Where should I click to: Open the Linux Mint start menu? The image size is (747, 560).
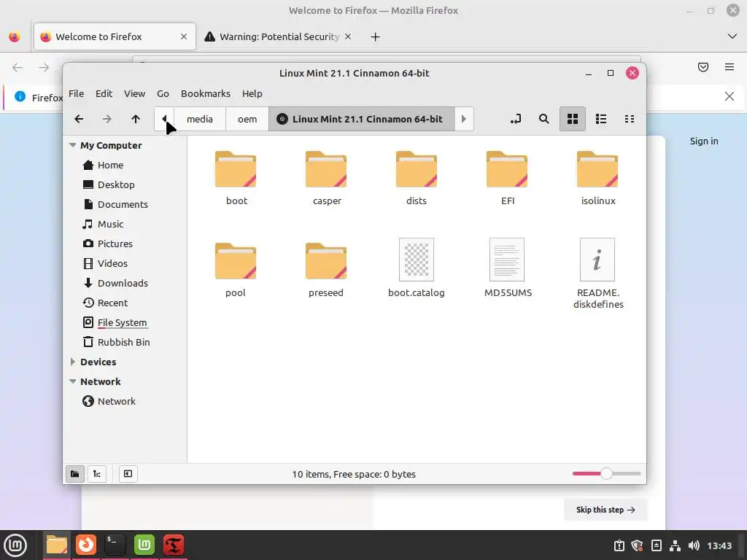[x=16, y=545]
